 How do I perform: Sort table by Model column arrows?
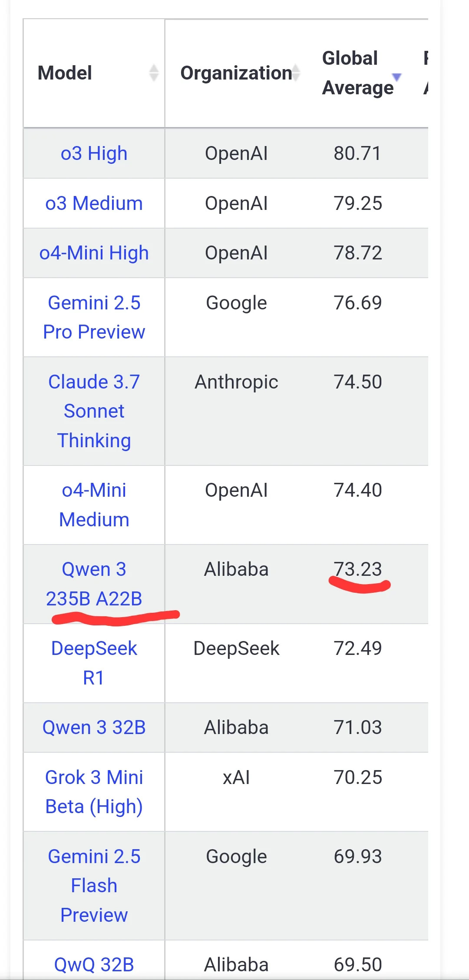pos(154,73)
